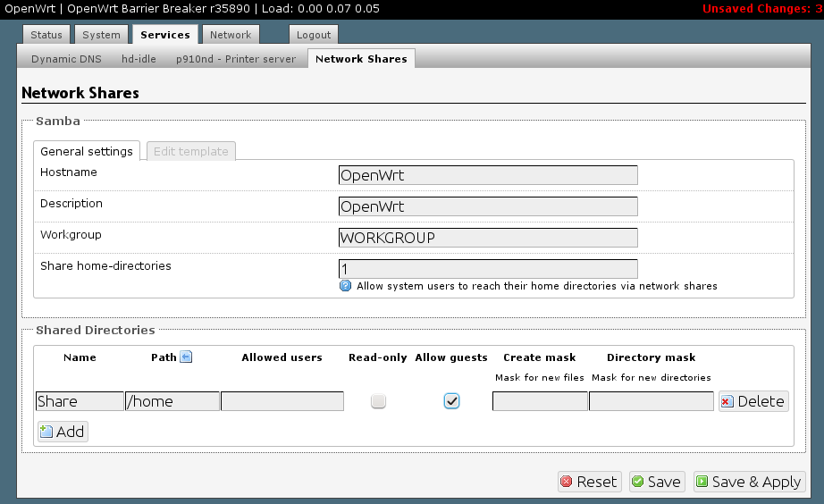Switch to Edit template tab
This screenshot has height=504, width=824.
pos(191,151)
